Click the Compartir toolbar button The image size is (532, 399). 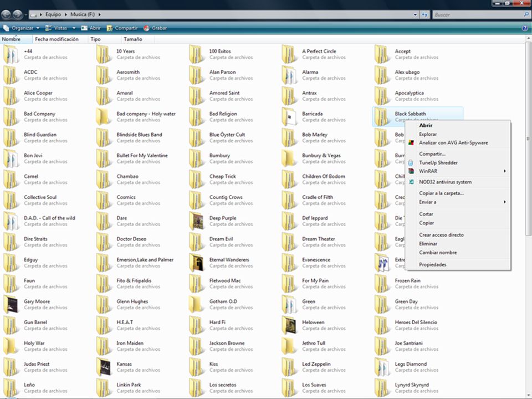pyautogui.click(x=122, y=28)
